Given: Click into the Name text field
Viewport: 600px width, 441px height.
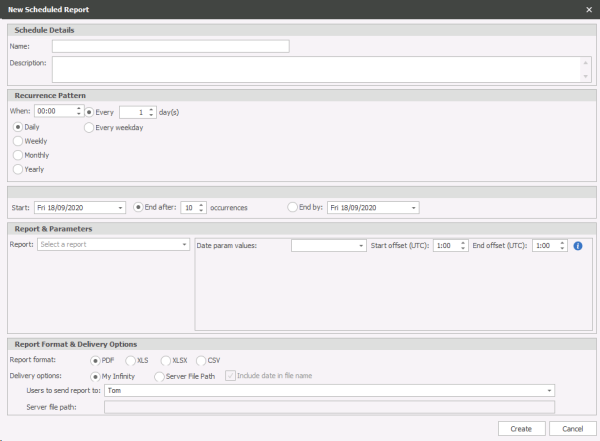Looking at the screenshot, I should pyautogui.click(x=170, y=46).
